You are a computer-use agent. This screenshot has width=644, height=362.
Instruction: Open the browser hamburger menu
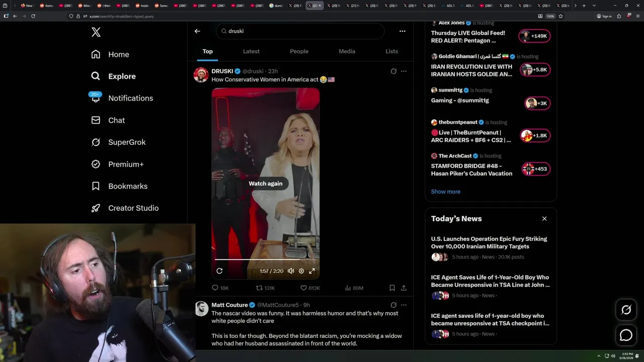[637, 16]
